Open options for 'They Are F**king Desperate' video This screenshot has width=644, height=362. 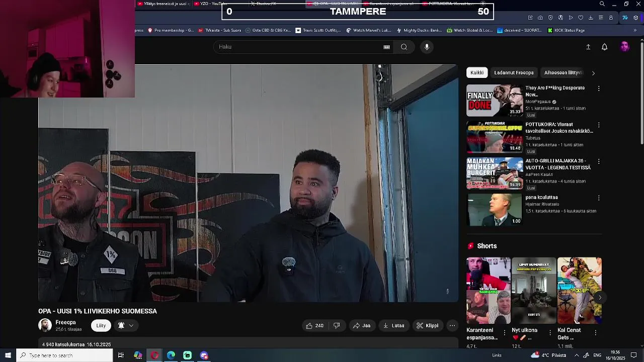coord(599,88)
